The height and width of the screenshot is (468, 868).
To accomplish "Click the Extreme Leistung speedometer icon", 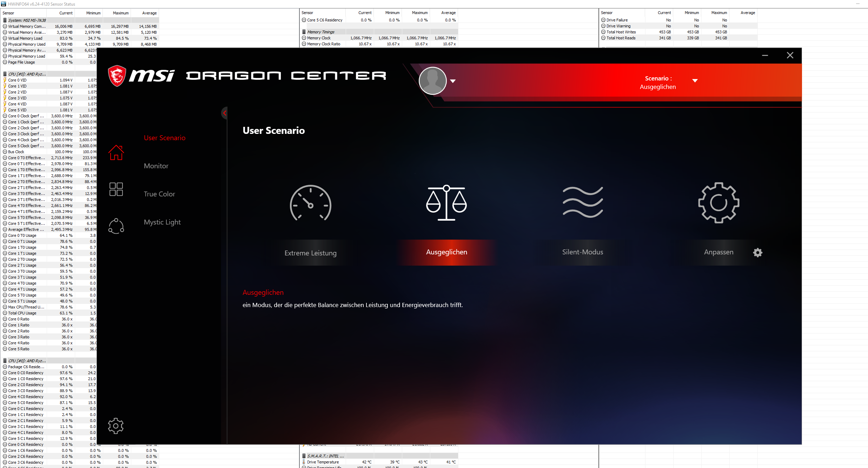I will pyautogui.click(x=311, y=203).
